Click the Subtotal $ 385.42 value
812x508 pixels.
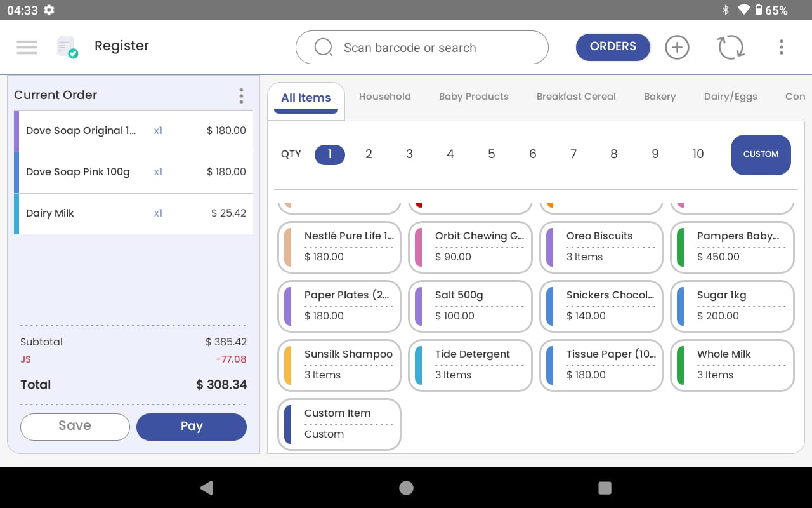[x=226, y=342]
